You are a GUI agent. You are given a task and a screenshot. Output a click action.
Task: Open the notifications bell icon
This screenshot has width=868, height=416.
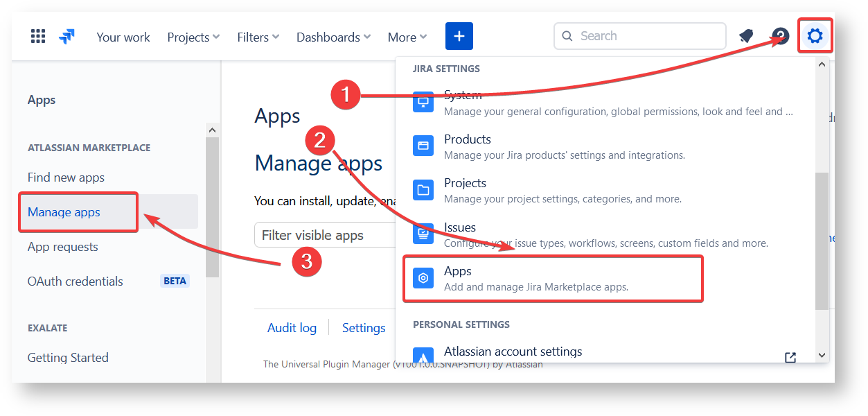click(x=746, y=36)
